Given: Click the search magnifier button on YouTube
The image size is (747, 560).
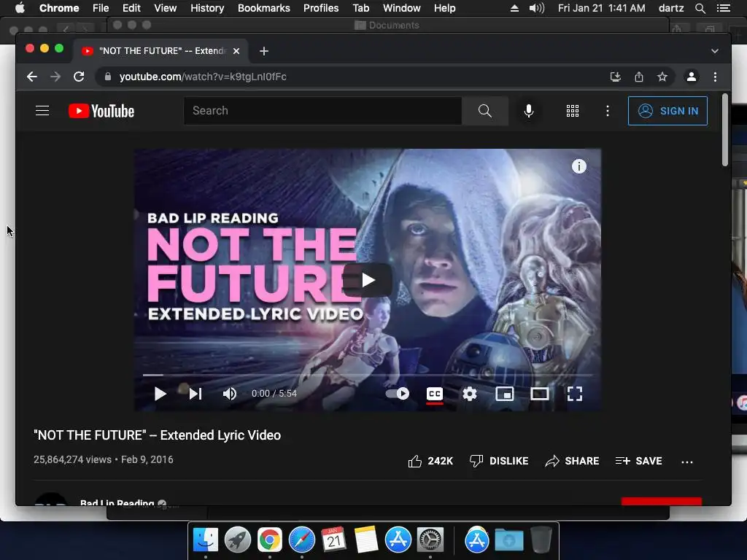Looking at the screenshot, I should [x=485, y=111].
